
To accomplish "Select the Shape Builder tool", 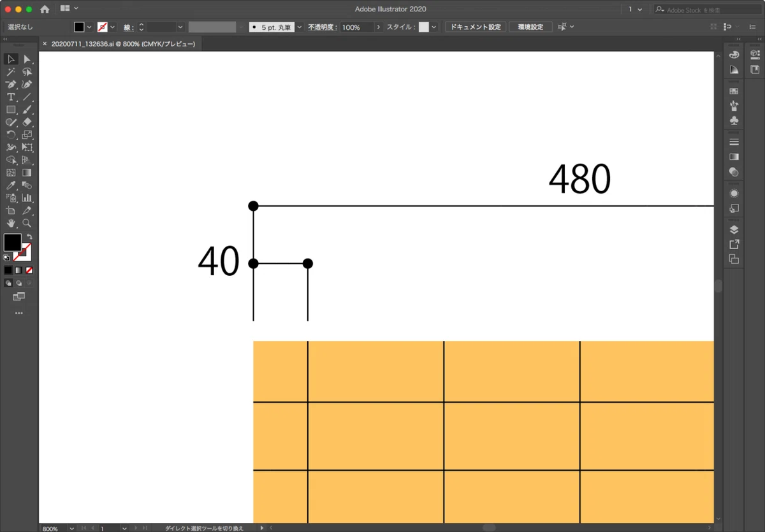I will click(11, 160).
